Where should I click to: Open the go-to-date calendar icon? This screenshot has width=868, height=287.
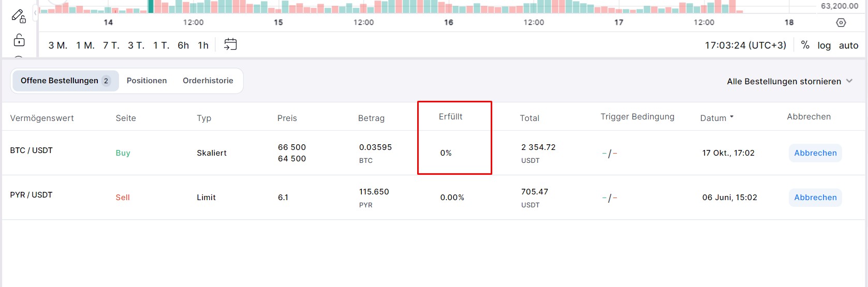point(230,44)
